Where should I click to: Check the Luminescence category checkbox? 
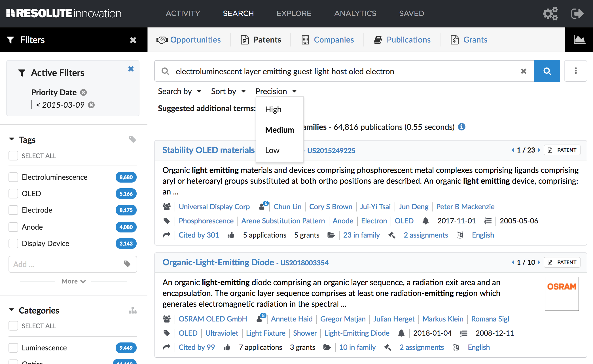click(13, 348)
